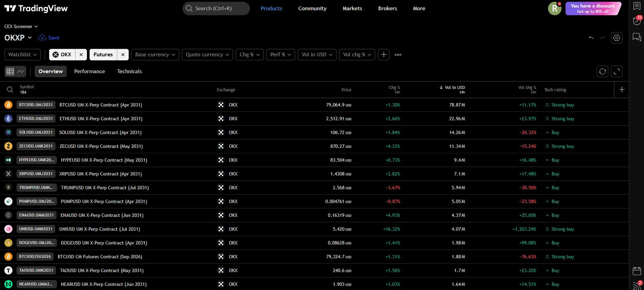Image resolution: width=644 pixels, height=290 pixels.
Task: Click the XRP icon for XRPUSD.UMJ2031
Action: pos(8,174)
